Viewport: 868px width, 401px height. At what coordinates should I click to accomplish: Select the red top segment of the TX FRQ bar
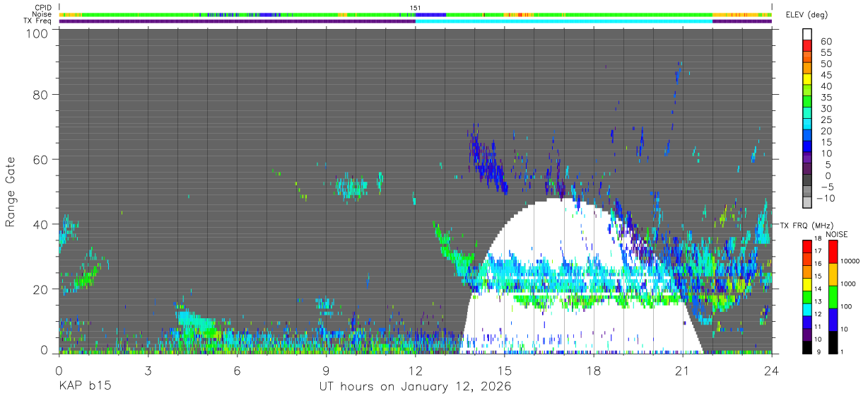(807, 246)
